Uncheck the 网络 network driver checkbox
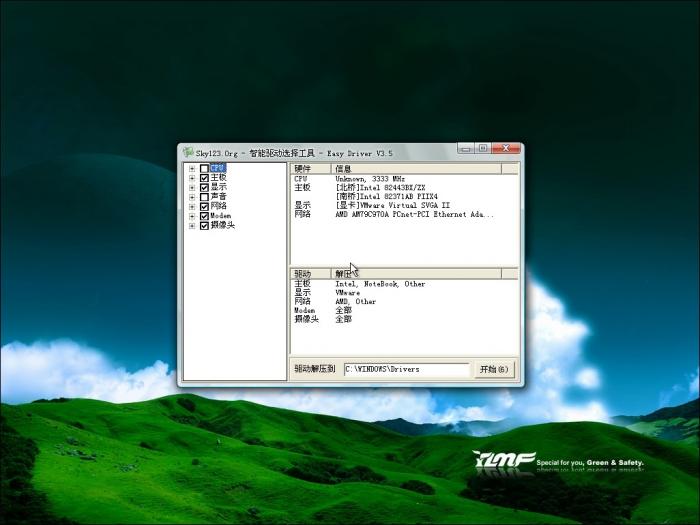Image resolution: width=700 pixels, height=525 pixels. pos(204,206)
